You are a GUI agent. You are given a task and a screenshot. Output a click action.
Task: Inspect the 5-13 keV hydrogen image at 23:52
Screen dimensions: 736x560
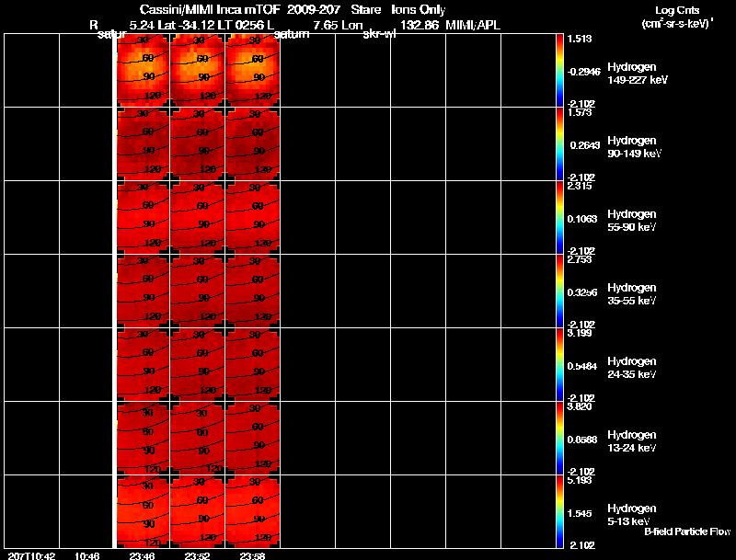click(x=198, y=511)
